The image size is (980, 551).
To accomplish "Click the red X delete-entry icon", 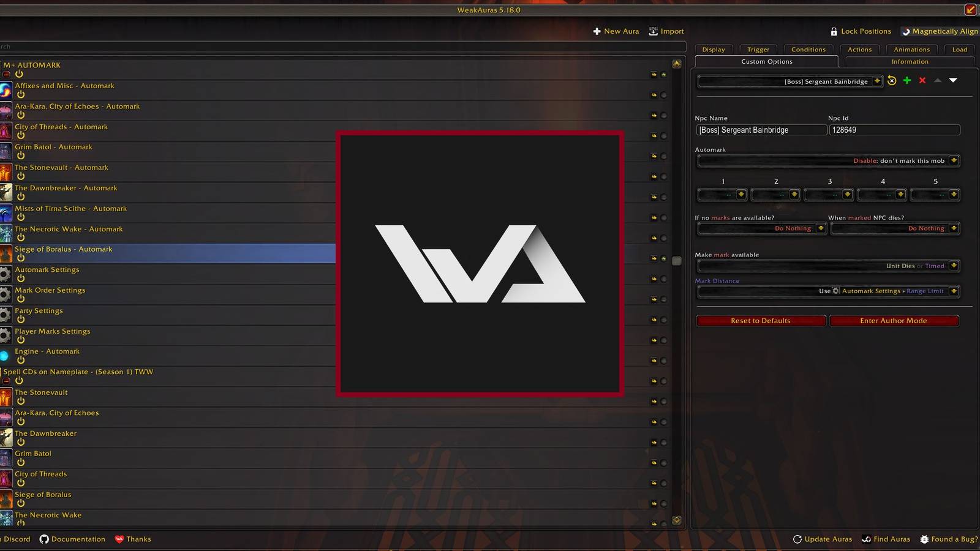I will click(x=922, y=81).
